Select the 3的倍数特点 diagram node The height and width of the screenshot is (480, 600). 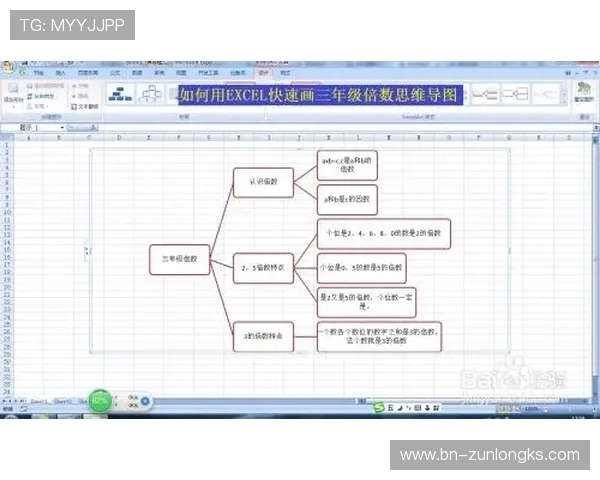click(x=263, y=337)
